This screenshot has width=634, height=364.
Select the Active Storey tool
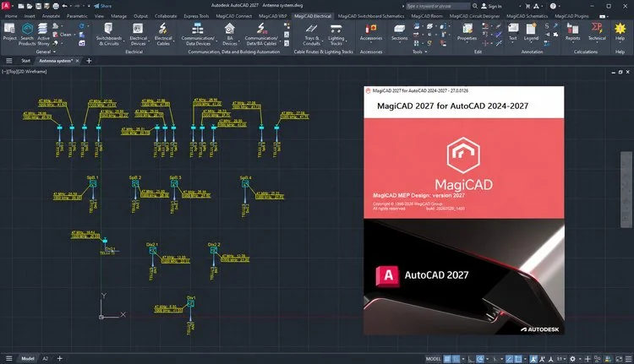click(43, 34)
